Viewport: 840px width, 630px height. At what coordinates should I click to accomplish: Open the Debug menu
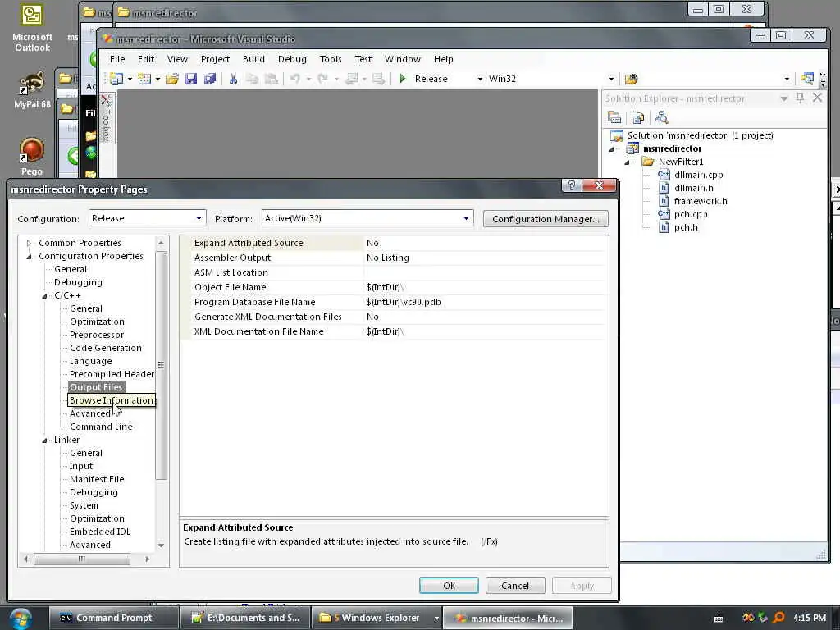[x=292, y=59]
